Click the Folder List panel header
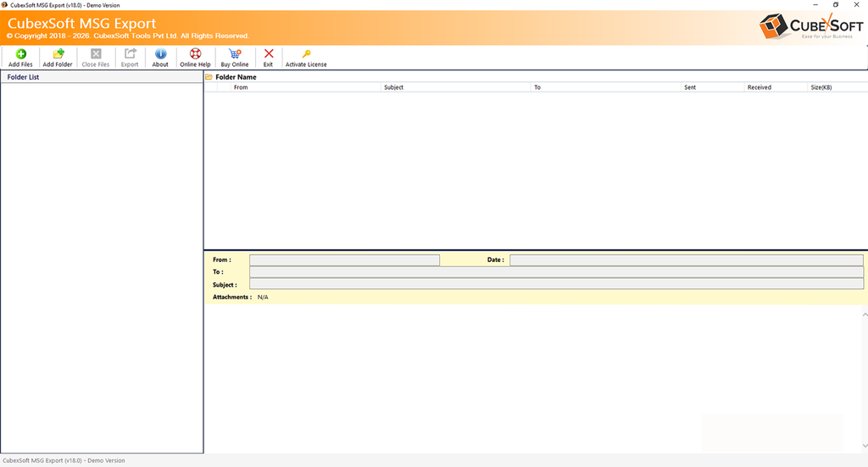This screenshot has height=467, width=868. (x=102, y=77)
